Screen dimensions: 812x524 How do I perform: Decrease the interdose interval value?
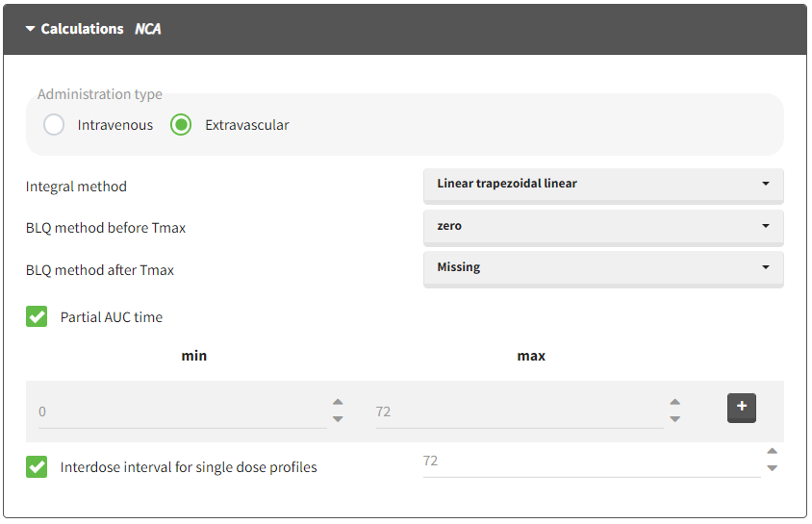point(772,468)
